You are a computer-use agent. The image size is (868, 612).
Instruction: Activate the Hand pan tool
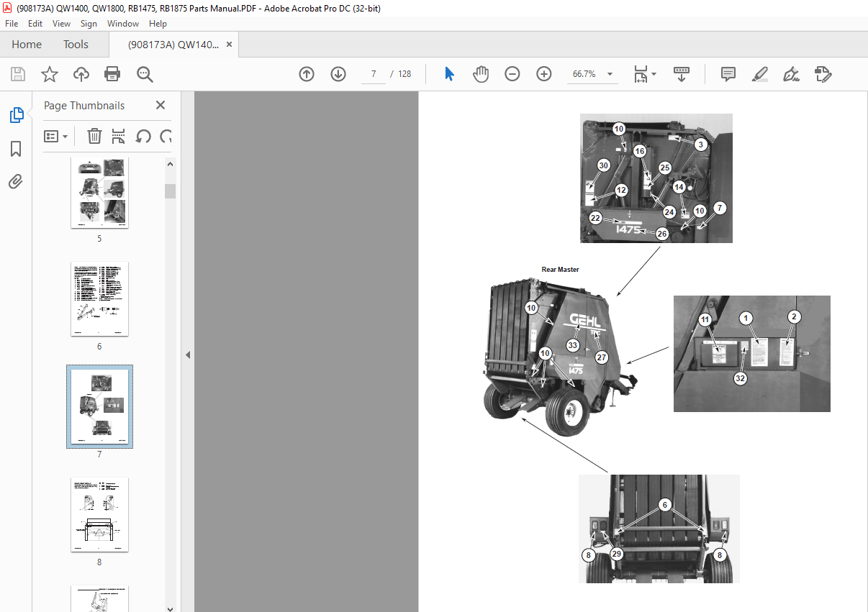pyautogui.click(x=481, y=74)
